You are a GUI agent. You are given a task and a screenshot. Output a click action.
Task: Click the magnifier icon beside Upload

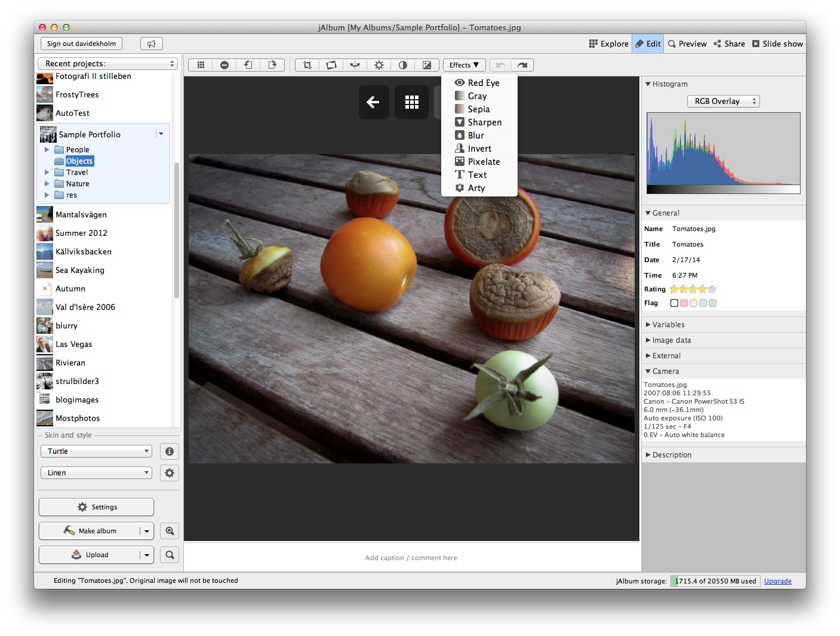170,555
